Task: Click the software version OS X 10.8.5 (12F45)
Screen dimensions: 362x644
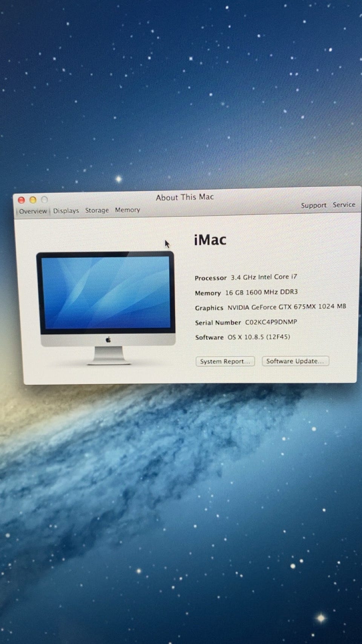Action: [x=259, y=337]
